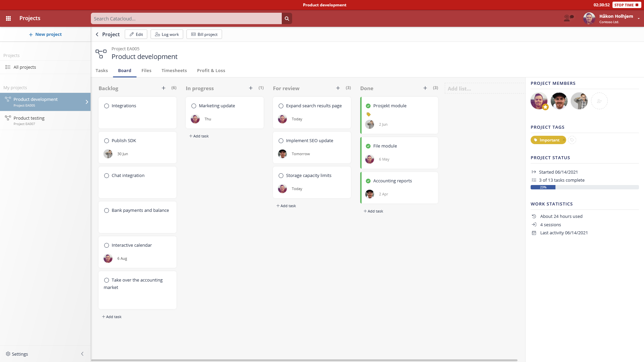Remove the Important tag with its X
This screenshot has height=362, width=644.
tap(564, 140)
